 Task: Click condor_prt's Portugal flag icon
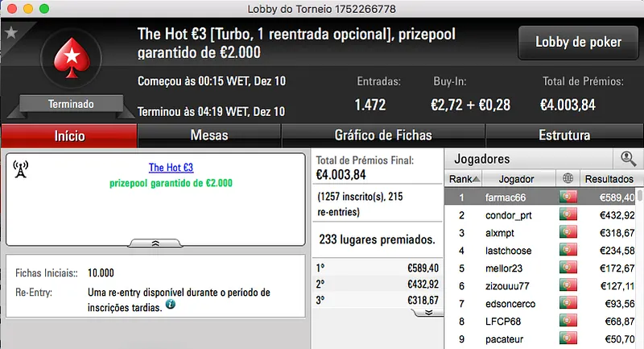click(x=568, y=215)
